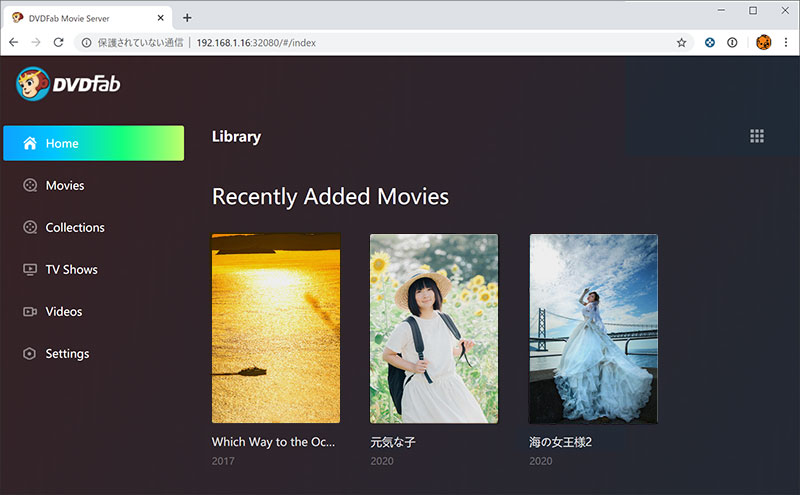Click the Settings hexagon icon

30,353
